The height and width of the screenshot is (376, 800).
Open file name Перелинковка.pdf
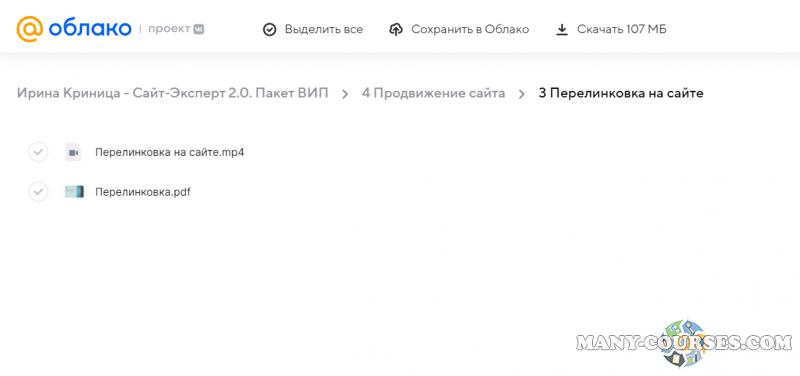[143, 192]
